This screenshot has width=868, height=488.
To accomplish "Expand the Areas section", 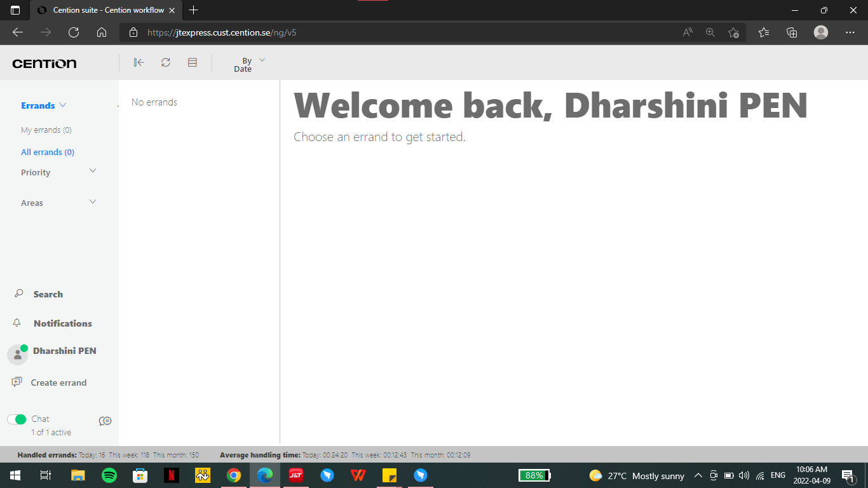I will (x=93, y=202).
